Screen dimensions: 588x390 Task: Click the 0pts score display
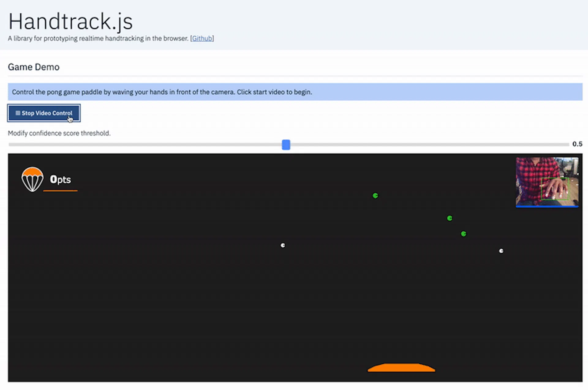tap(60, 179)
